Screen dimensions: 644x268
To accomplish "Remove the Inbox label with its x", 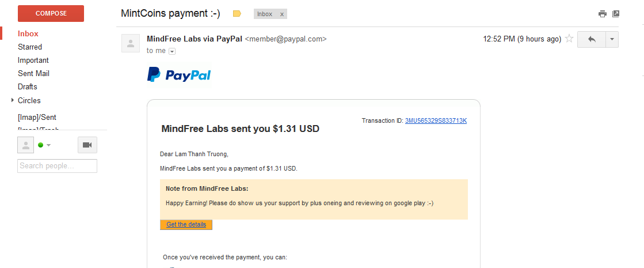I will pos(281,14).
